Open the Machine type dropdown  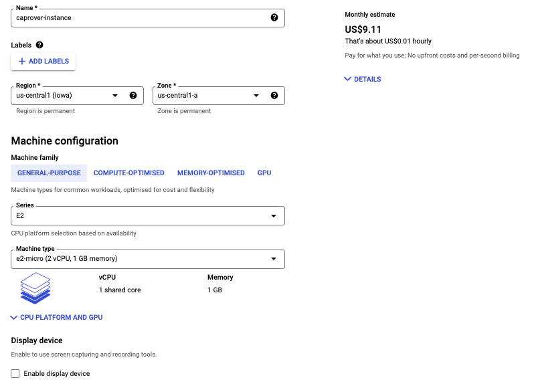[x=147, y=259]
